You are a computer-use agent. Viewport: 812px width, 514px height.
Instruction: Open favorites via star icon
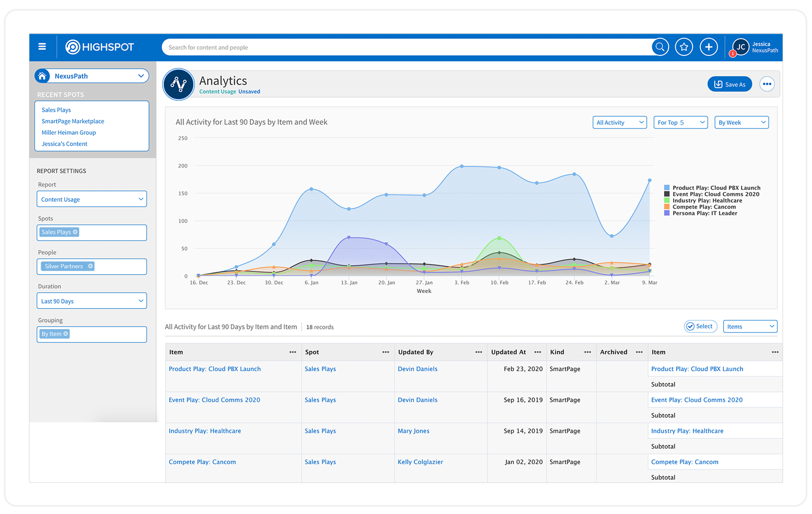coord(684,47)
